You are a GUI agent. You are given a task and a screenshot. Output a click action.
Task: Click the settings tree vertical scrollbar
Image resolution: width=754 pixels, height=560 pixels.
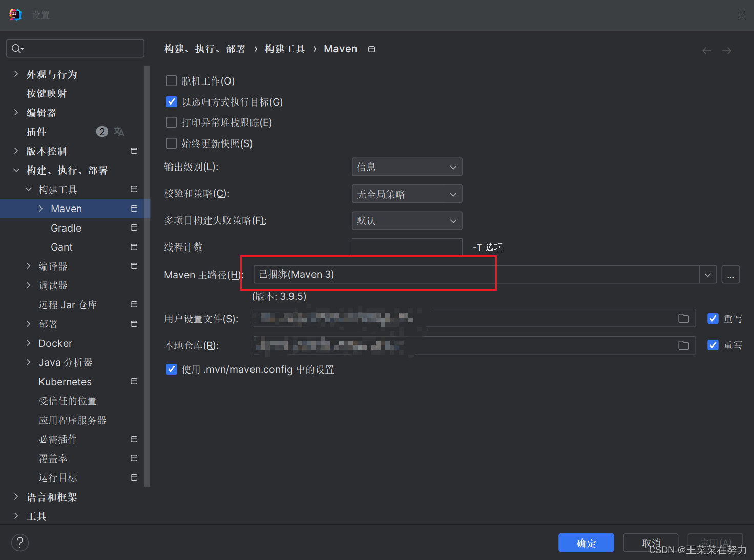147,276
